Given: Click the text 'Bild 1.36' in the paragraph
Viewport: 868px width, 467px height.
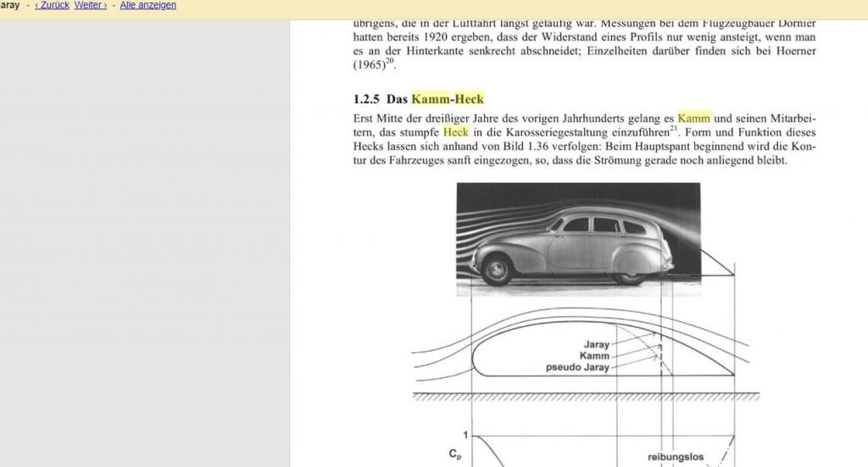Looking at the screenshot, I should click(524, 147).
